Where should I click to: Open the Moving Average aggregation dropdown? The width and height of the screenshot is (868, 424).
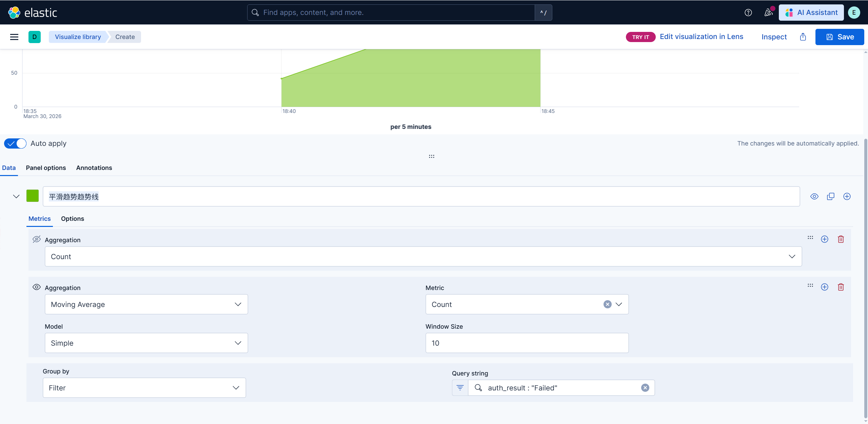146,304
